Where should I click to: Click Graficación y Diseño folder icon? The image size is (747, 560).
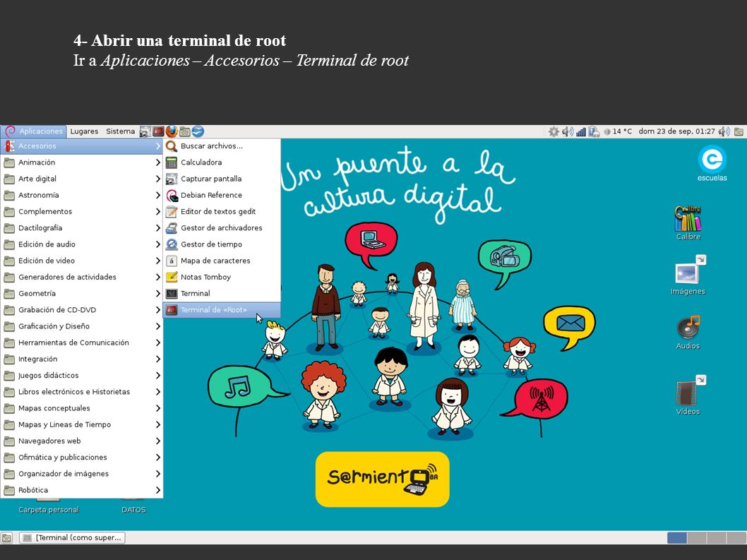[9, 326]
